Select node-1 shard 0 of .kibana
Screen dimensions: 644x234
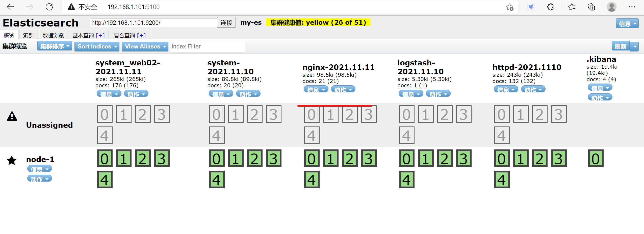tap(596, 159)
